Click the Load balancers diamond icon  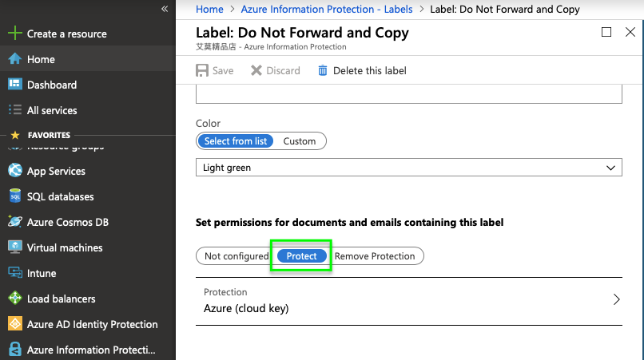[15, 298]
